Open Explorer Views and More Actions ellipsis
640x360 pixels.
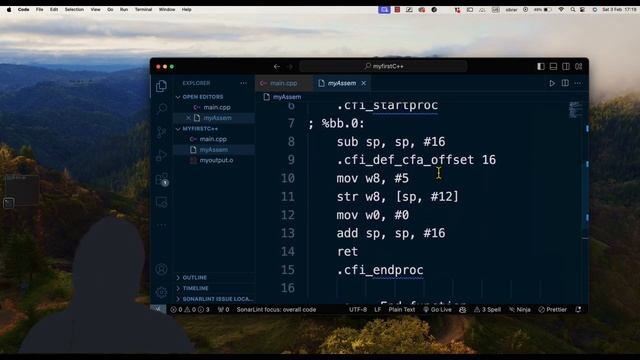coord(244,83)
